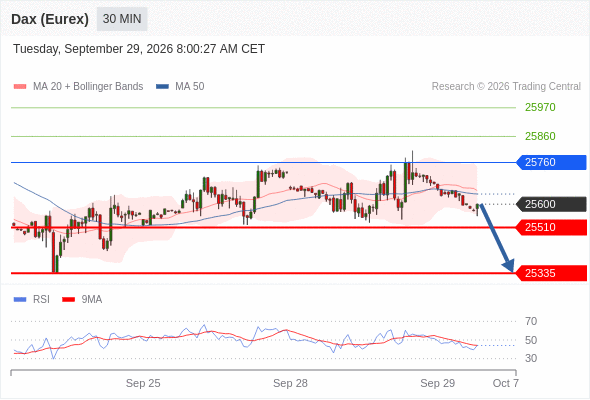
Task: Click the 9MA red legend swatch
Action: pos(68,300)
